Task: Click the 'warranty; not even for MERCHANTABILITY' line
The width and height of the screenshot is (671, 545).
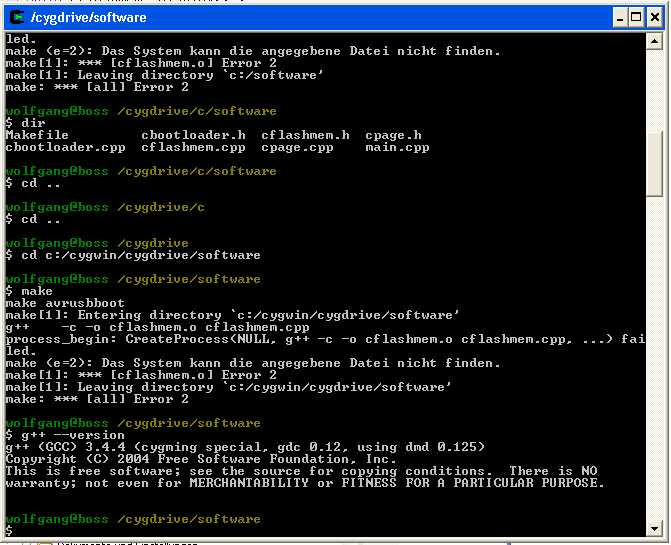Action: click(x=305, y=483)
